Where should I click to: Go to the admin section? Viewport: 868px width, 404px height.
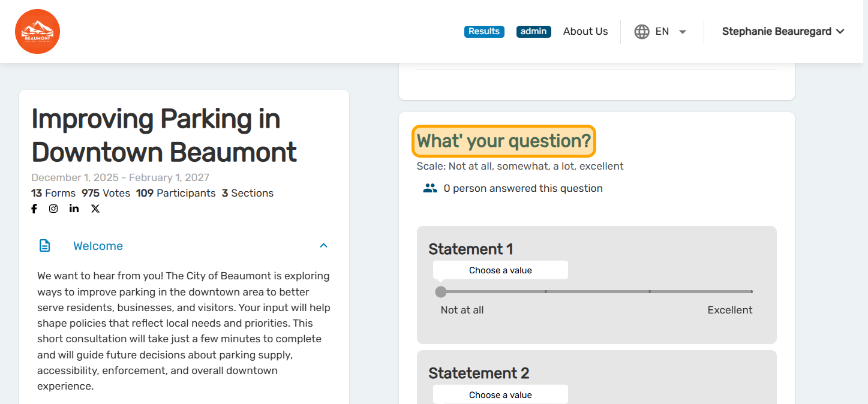pos(533,32)
